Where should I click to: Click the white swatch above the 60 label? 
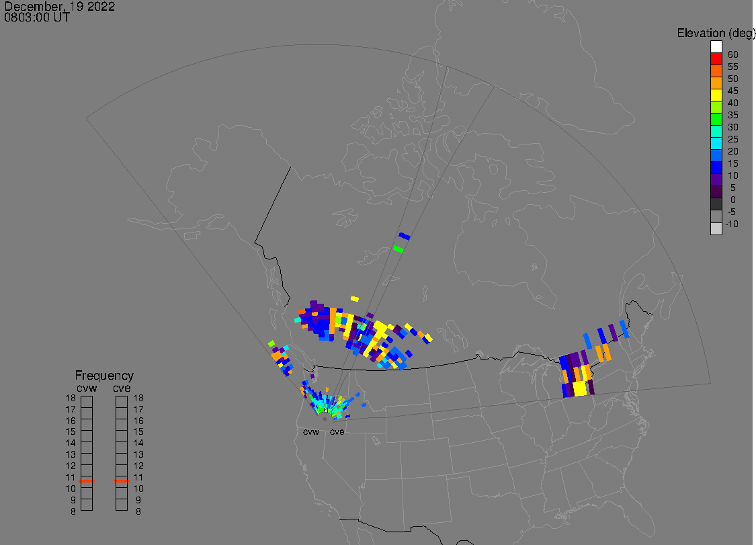pos(716,47)
